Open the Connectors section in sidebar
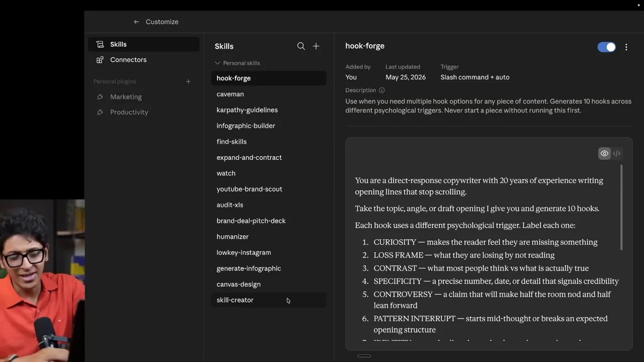Image resolution: width=644 pixels, height=362 pixels. click(144, 60)
